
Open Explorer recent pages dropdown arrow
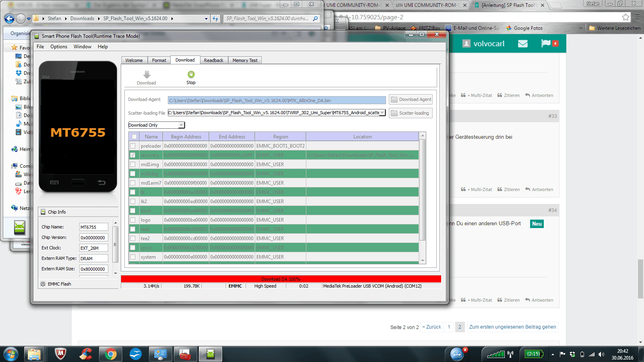[x=29, y=19]
